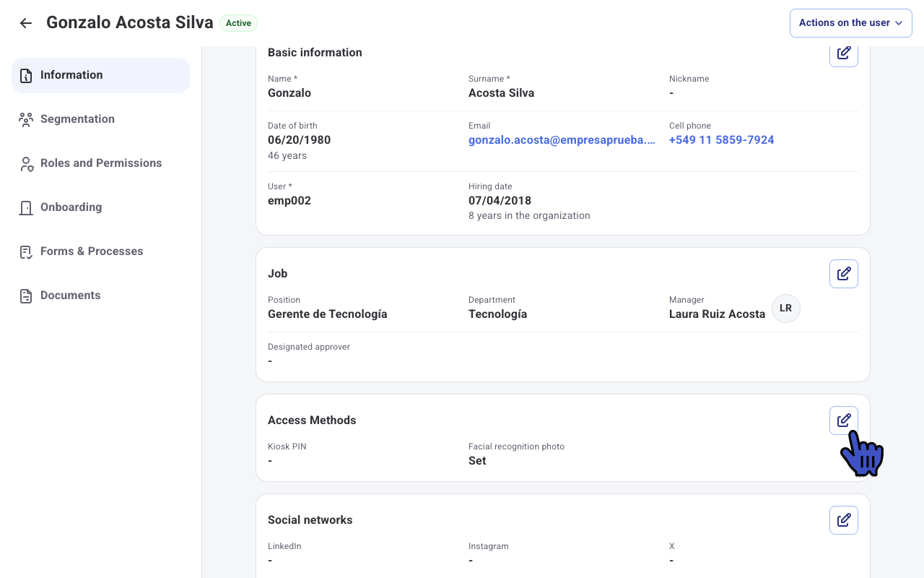Edit the Basic information section
This screenshot has height=578, width=924.
pyautogui.click(x=844, y=53)
